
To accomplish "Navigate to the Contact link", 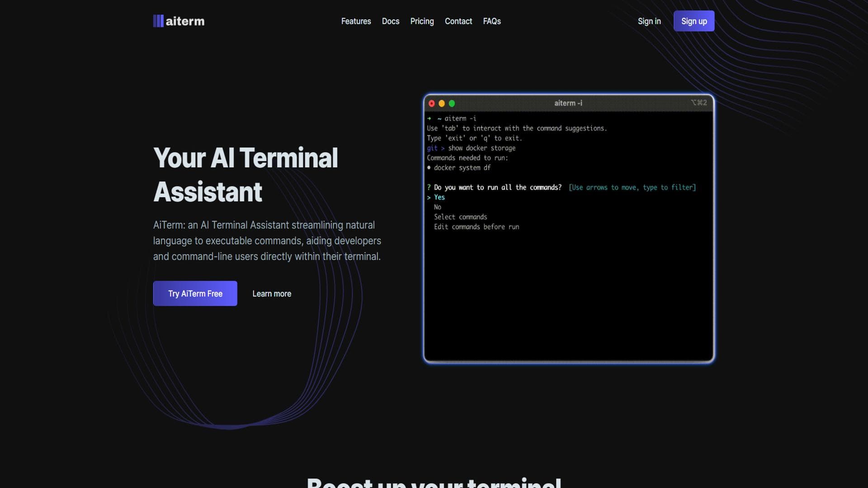I will point(458,21).
